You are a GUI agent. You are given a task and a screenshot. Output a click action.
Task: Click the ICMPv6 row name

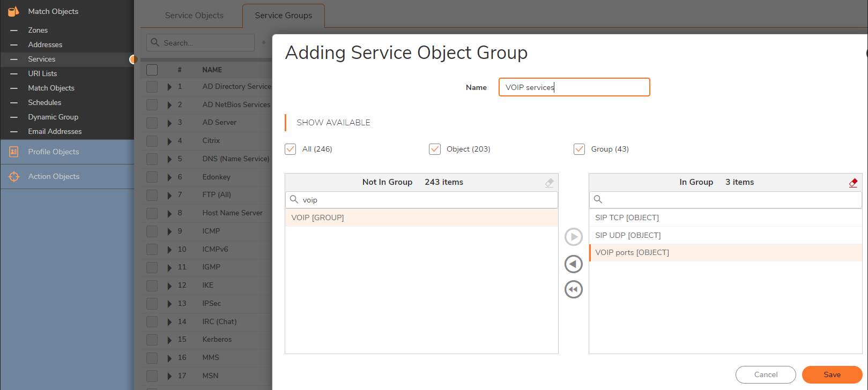tap(215, 249)
